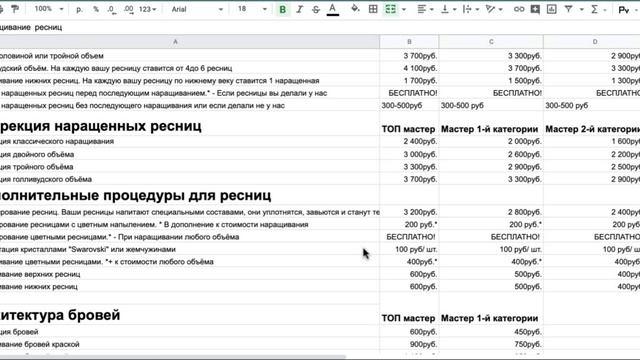The image size is (640, 360).
Task: Expand the merge cells options arrow
Action: (x=404, y=9)
